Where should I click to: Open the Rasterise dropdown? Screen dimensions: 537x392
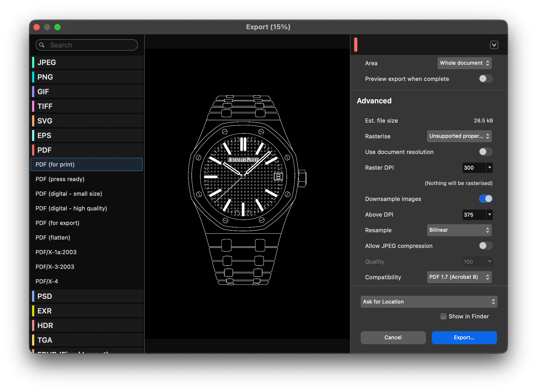[x=459, y=136]
